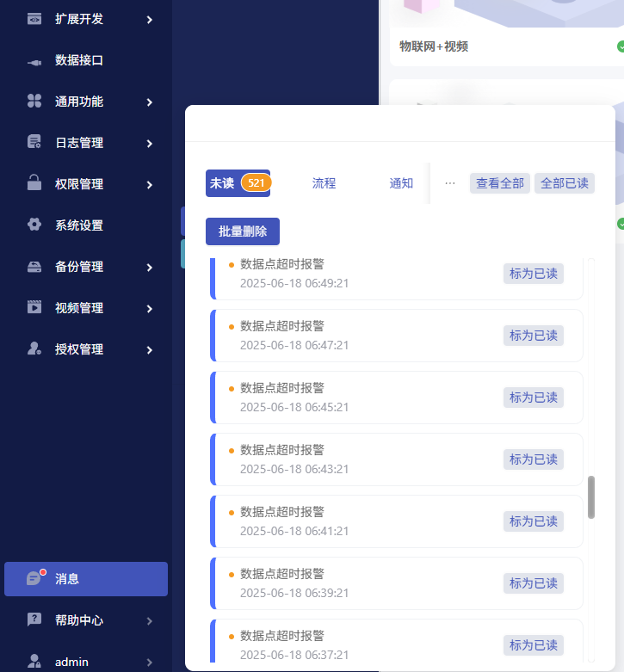Image resolution: width=624 pixels, height=672 pixels.
Task: Click the message list scrollbar thumb
Action: coord(591,497)
